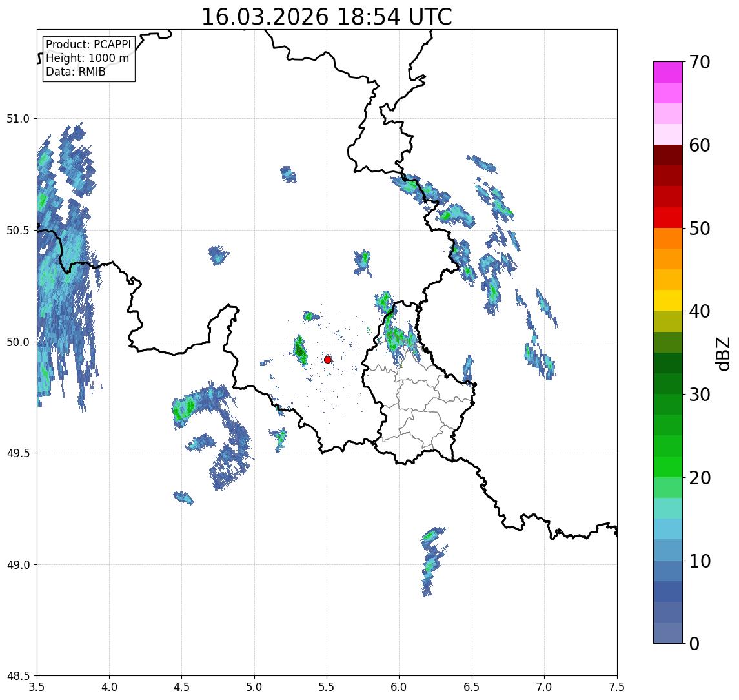Click the light blue colorbar segment above 10
This screenshot has width=739, height=700.
[668, 530]
